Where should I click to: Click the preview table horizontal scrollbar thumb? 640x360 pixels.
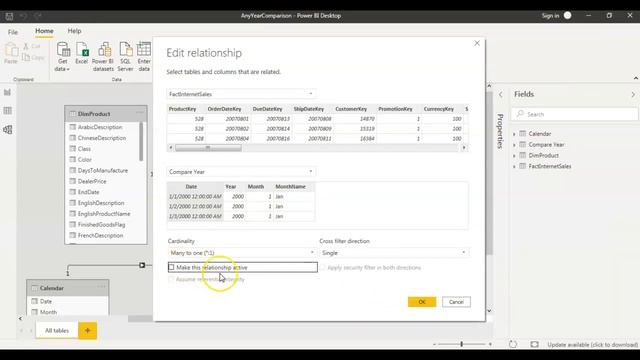point(208,148)
